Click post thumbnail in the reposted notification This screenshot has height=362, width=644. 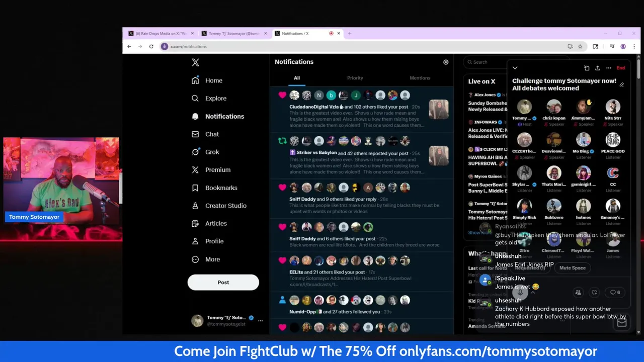point(438,155)
